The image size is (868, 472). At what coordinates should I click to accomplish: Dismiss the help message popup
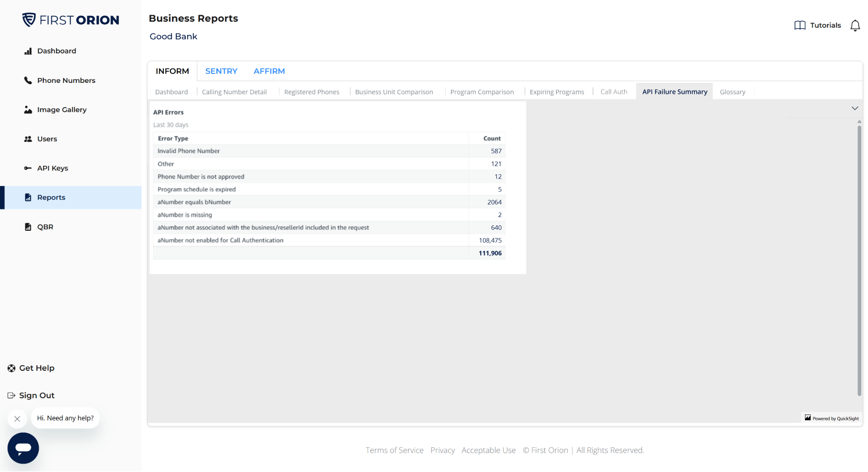(17, 418)
